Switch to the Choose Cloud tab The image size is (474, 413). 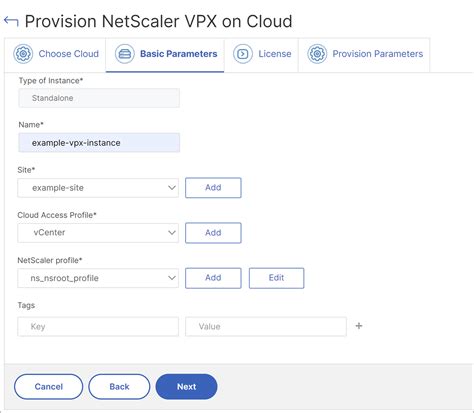click(x=55, y=54)
